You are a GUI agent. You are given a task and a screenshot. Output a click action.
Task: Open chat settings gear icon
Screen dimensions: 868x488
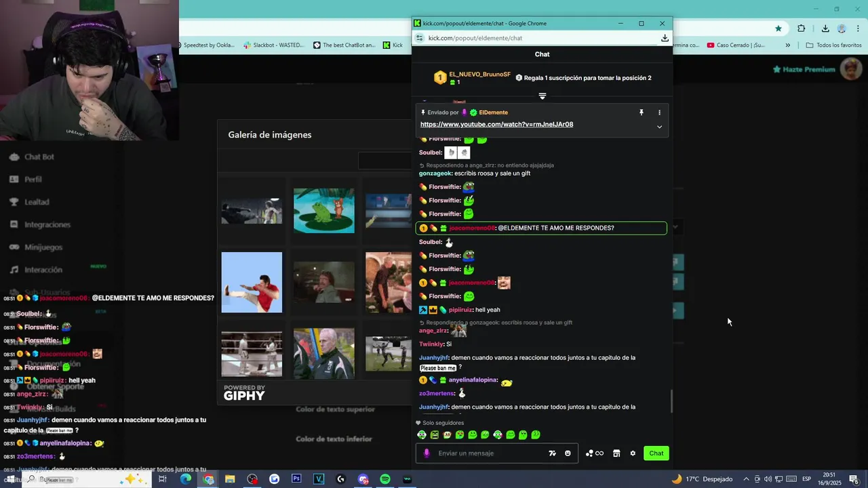click(633, 453)
